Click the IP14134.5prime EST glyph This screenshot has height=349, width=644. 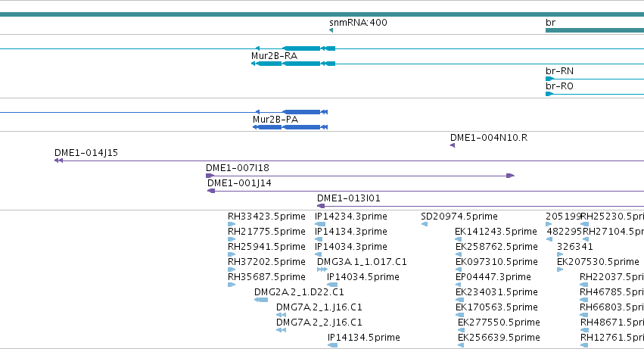pyautogui.click(x=332, y=345)
